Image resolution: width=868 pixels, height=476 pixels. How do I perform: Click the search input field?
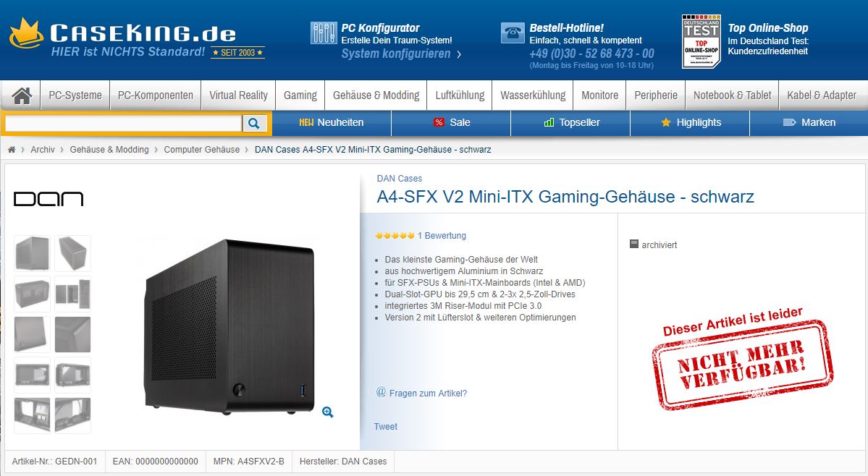(124, 123)
